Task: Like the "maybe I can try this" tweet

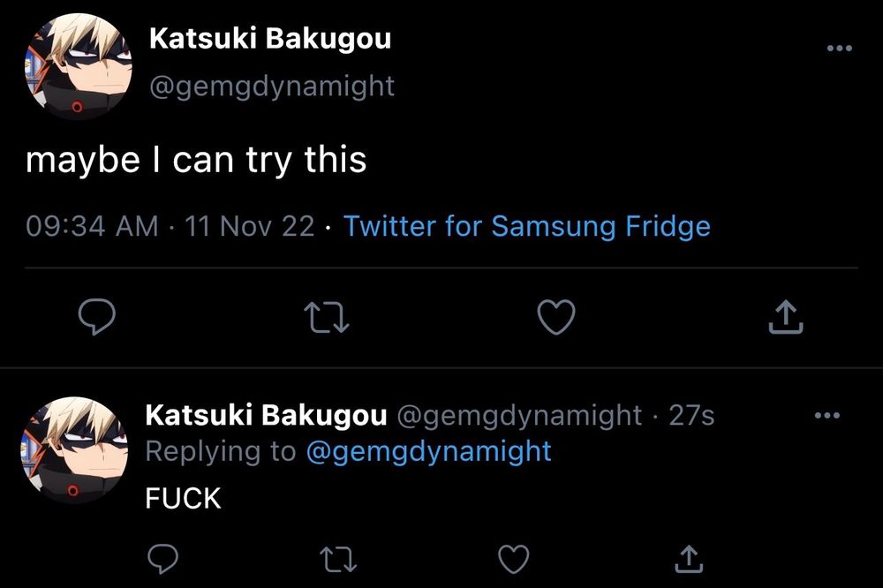Action: 556,318
